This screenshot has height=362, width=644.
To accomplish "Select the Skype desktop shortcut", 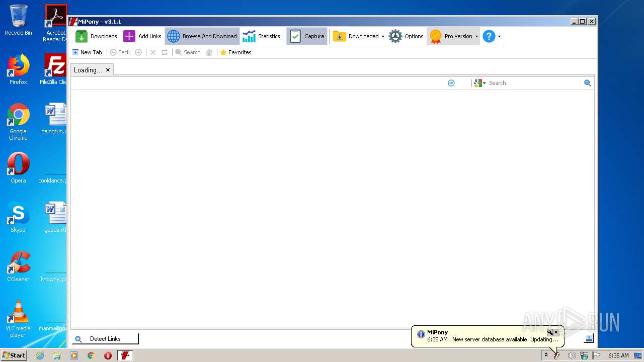I will [18, 217].
